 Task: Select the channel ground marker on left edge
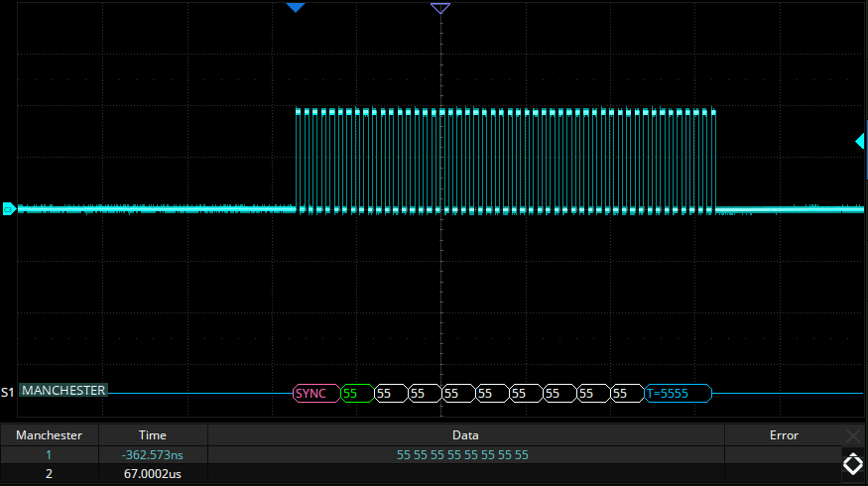tap(8, 208)
